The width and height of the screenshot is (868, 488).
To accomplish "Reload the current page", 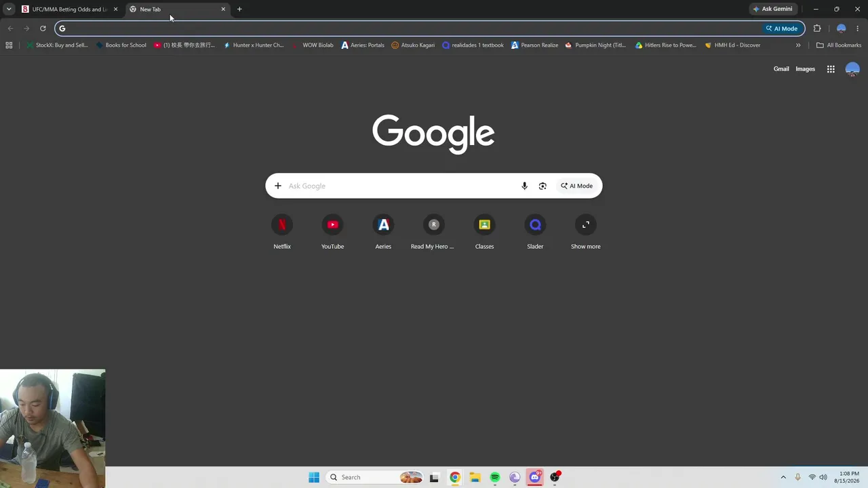I will click(x=43, y=28).
